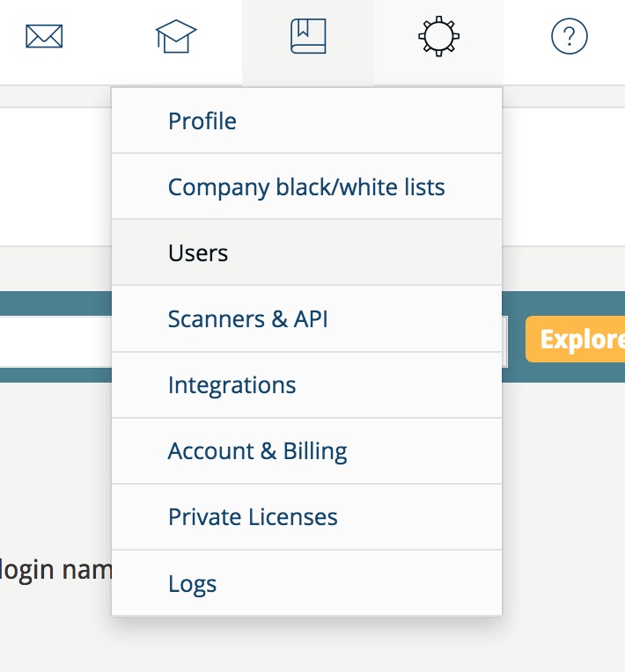The width and height of the screenshot is (625, 672).
Task: Click the orange Explore button
Action: pos(575,339)
